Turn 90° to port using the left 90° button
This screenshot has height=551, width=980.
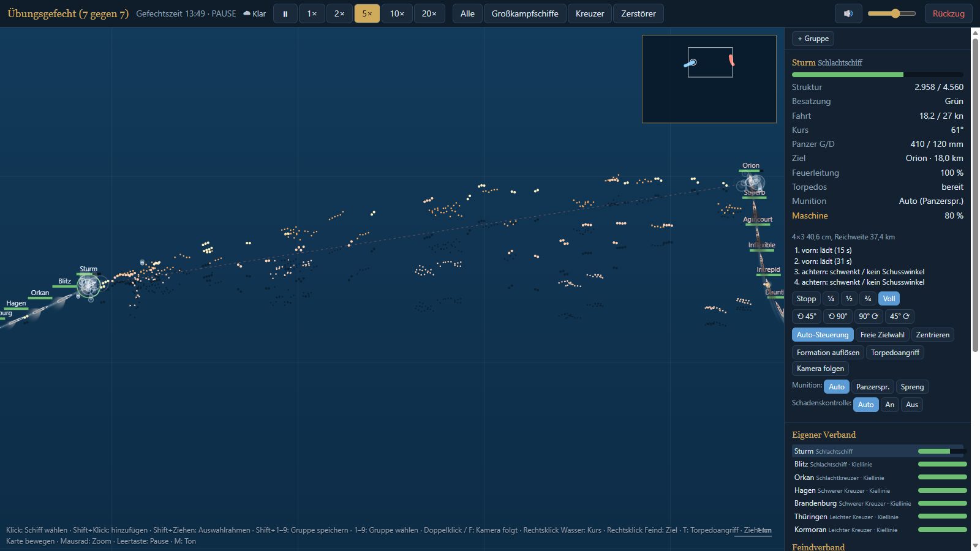tap(837, 317)
